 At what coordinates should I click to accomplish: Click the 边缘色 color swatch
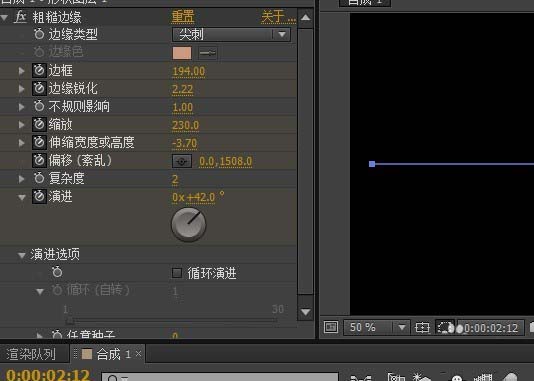[x=182, y=53]
